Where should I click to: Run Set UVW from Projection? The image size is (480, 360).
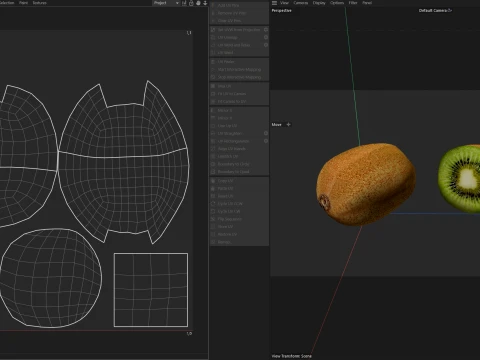click(x=236, y=30)
